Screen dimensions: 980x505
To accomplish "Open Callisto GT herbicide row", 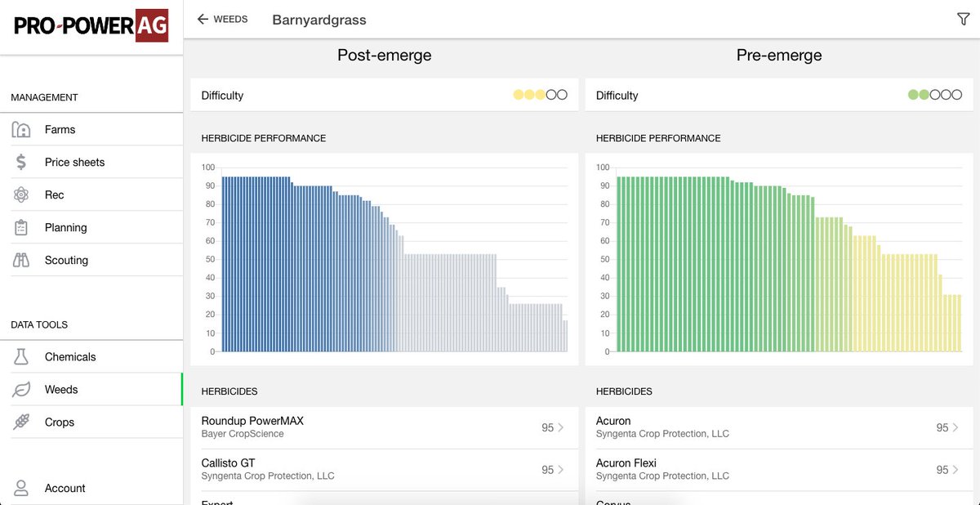I will pyautogui.click(x=385, y=470).
